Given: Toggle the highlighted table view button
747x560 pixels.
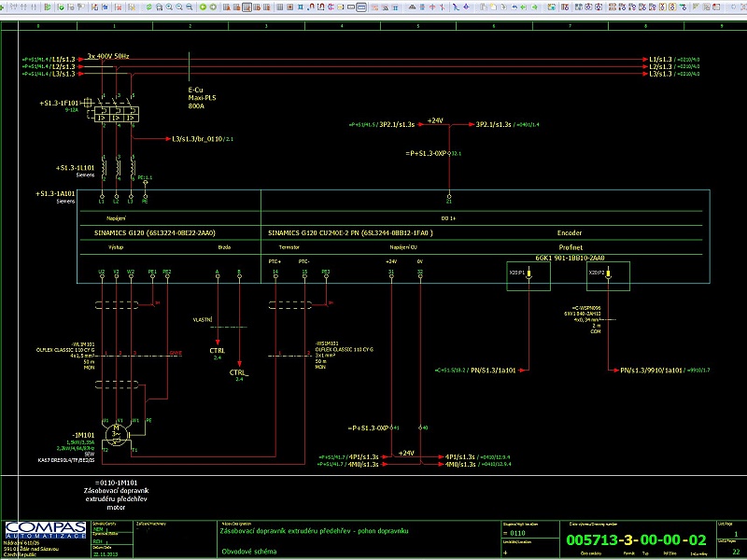Looking at the screenshot, I should pos(247,7).
